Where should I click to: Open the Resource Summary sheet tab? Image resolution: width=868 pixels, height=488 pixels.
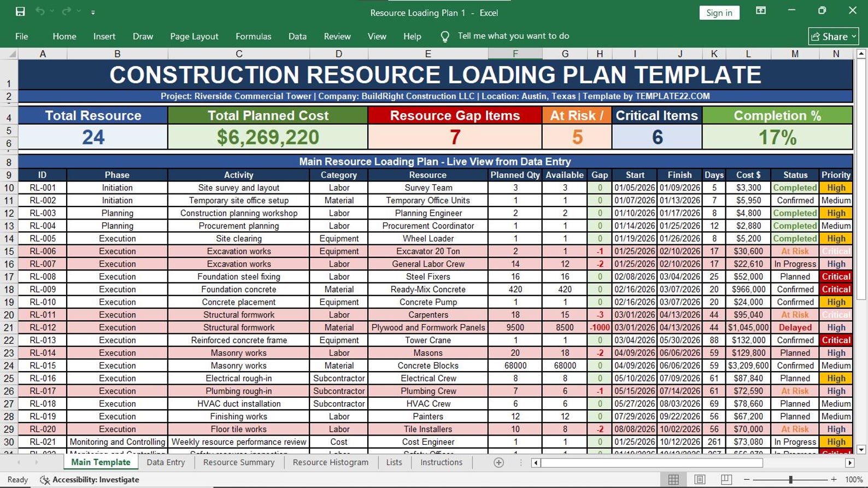click(x=239, y=462)
